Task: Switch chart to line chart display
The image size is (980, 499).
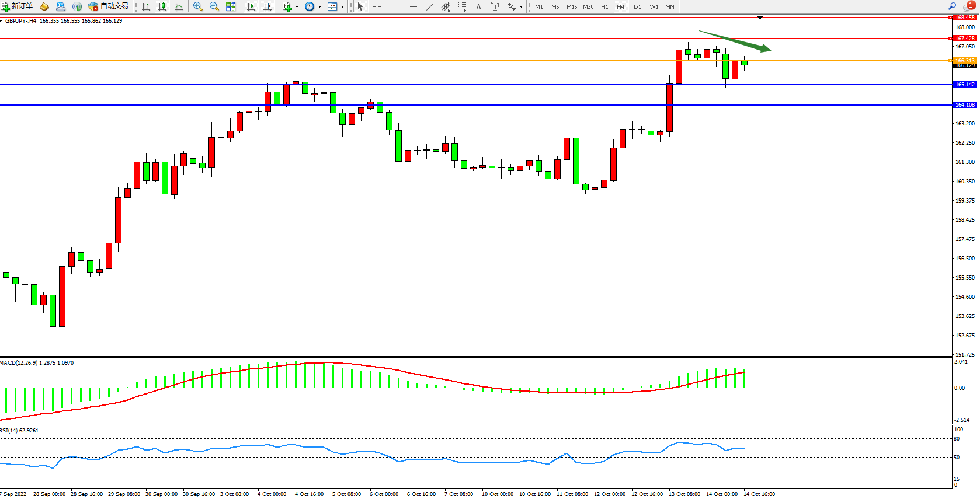Action: pyautogui.click(x=179, y=6)
